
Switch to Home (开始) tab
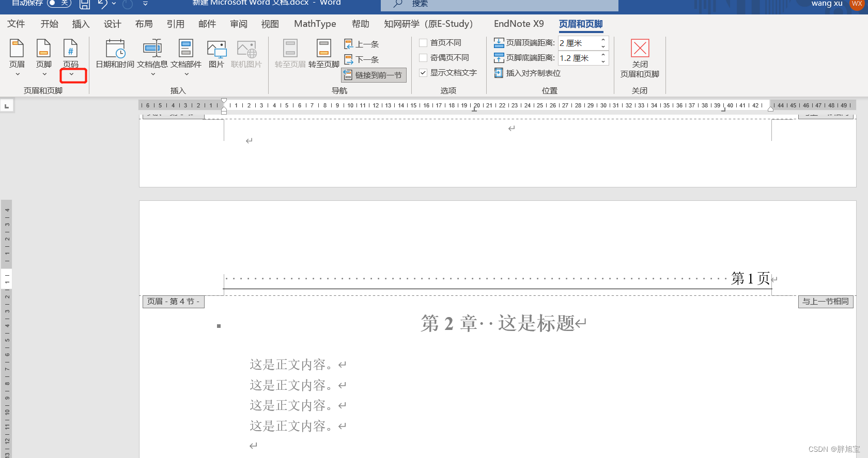(50, 24)
